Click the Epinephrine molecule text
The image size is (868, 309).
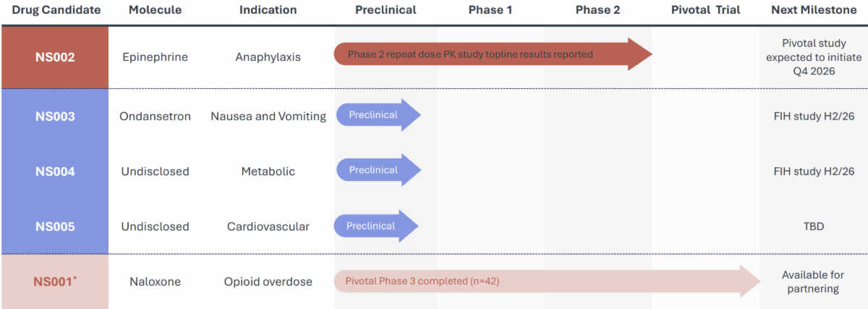tap(154, 57)
